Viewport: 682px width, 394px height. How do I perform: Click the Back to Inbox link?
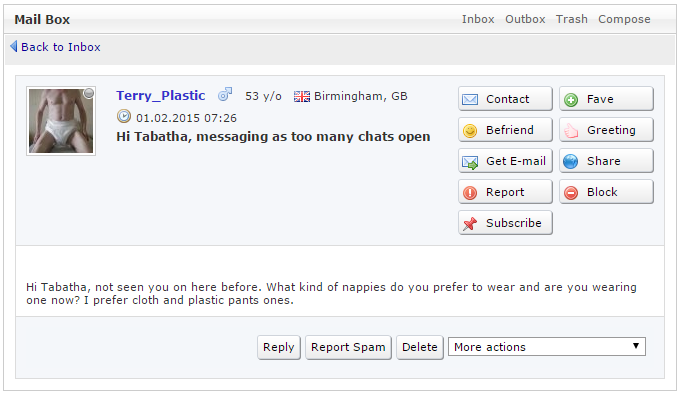click(x=60, y=47)
